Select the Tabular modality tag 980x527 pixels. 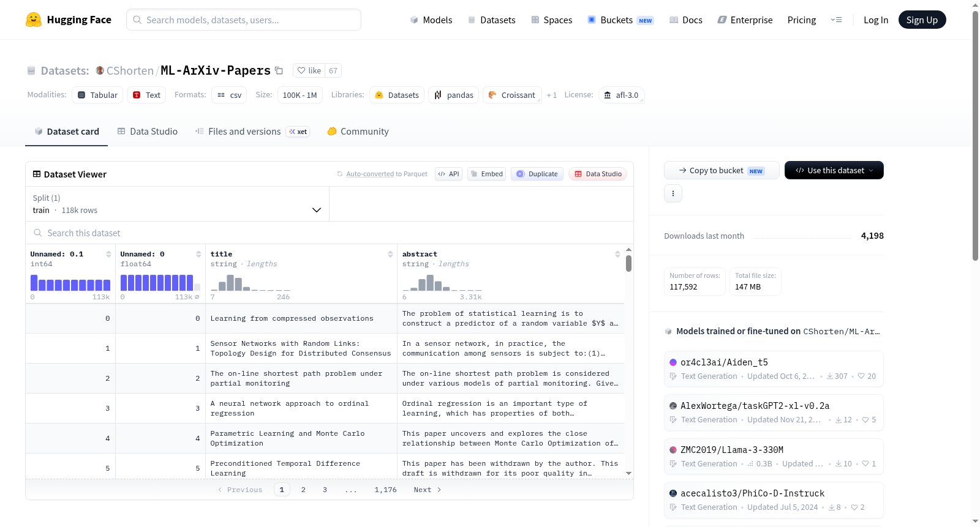pos(97,95)
